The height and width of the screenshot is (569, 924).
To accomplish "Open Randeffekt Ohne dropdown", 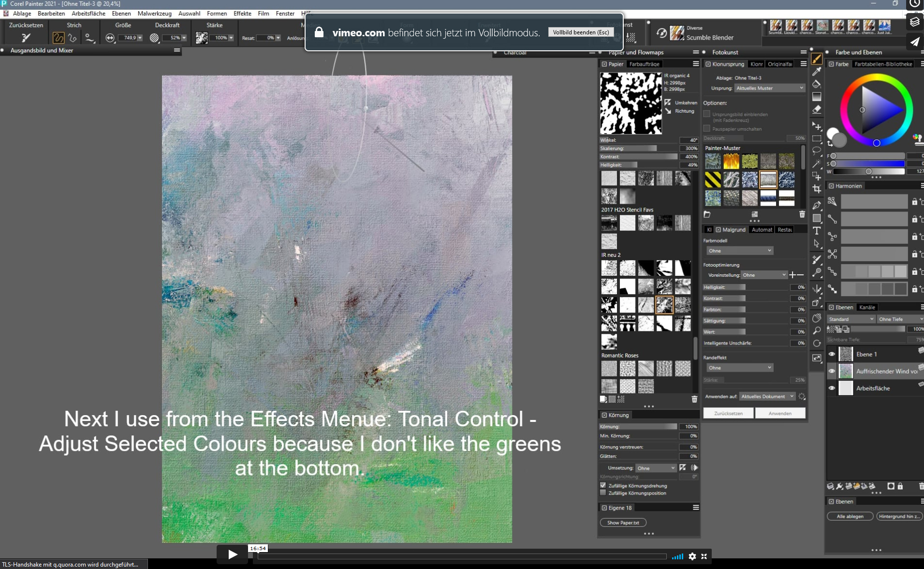I will tap(739, 368).
